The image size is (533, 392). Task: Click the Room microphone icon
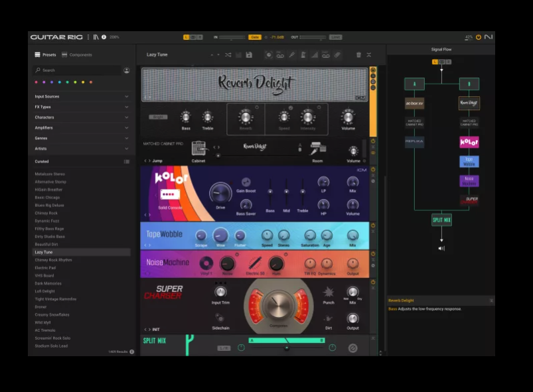coord(318,149)
